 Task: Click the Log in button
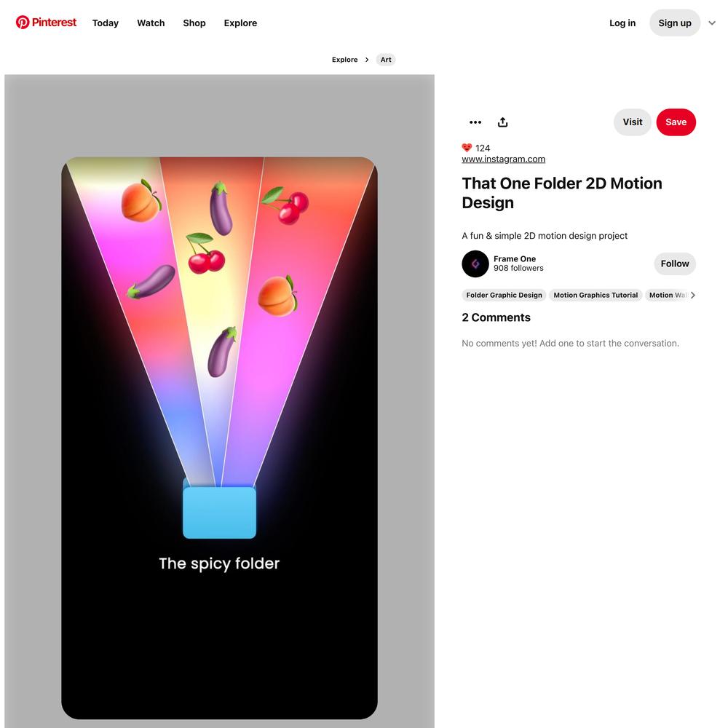point(622,23)
